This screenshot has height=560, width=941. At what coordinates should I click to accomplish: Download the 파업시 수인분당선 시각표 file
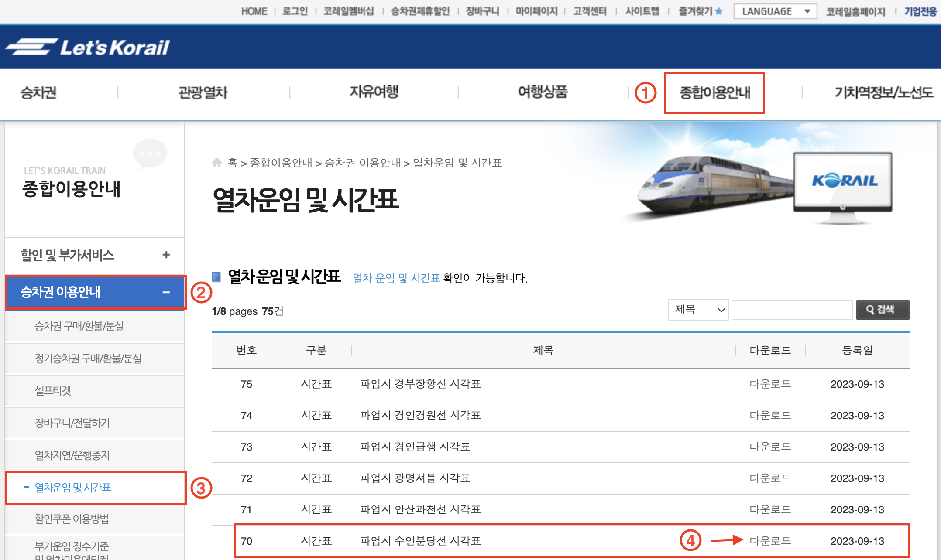770,541
